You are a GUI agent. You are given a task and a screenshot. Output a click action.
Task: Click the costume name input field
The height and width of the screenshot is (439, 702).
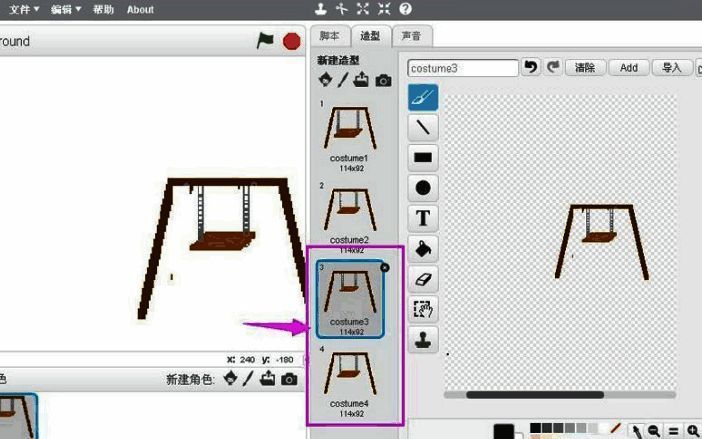[463, 68]
